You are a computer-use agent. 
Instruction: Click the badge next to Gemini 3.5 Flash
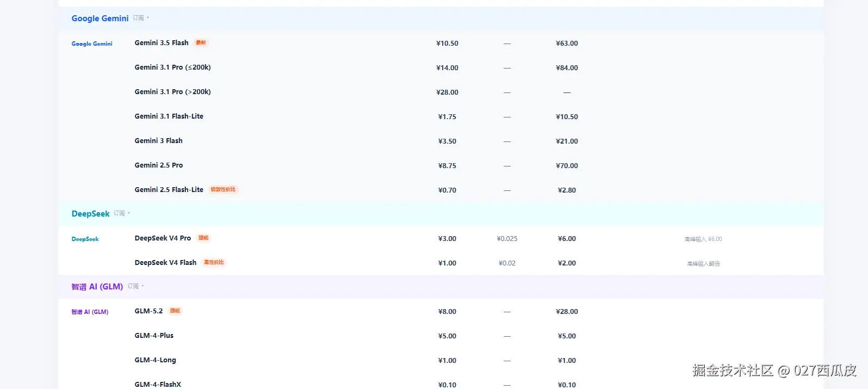(201, 42)
